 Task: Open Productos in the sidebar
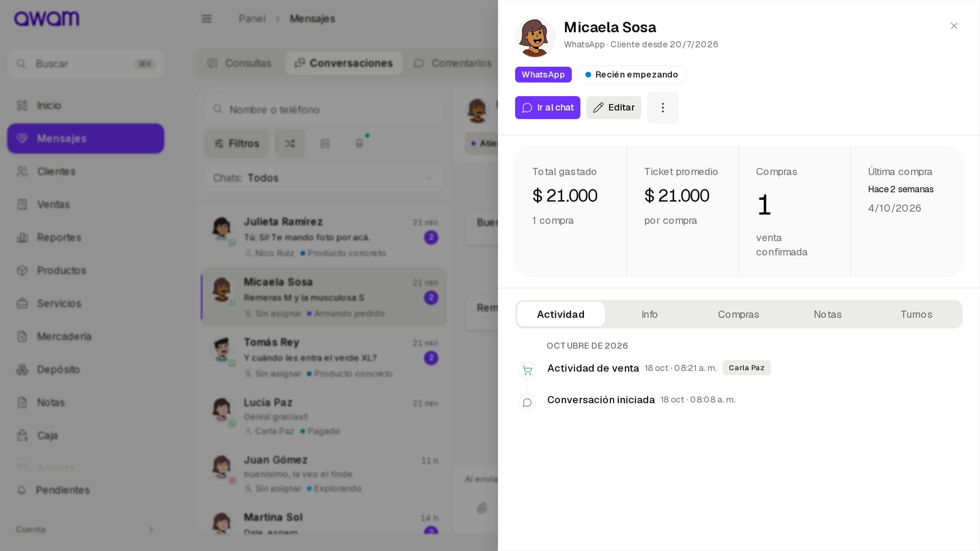click(x=86, y=270)
